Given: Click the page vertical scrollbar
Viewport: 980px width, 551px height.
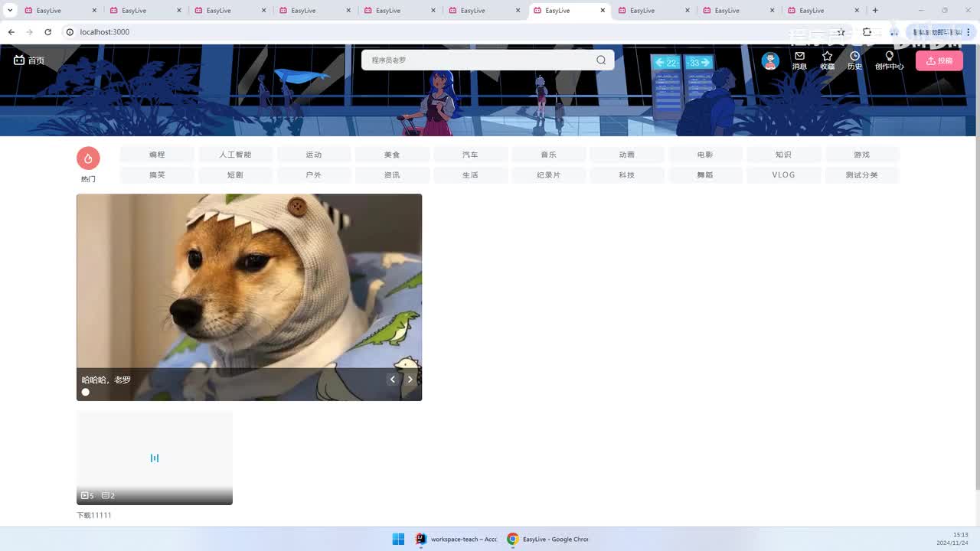Looking at the screenshot, I should point(978,268).
